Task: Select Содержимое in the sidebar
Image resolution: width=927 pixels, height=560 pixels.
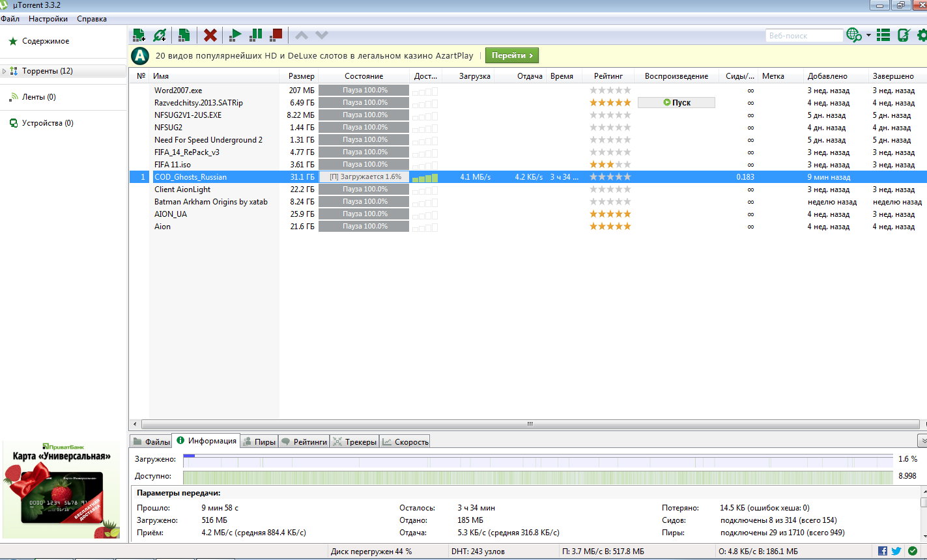Action: [x=46, y=41]
